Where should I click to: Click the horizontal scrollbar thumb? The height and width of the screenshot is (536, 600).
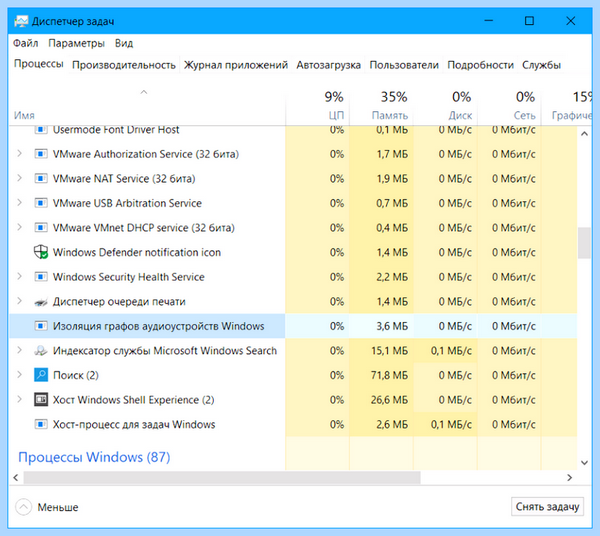click(222, 477)
